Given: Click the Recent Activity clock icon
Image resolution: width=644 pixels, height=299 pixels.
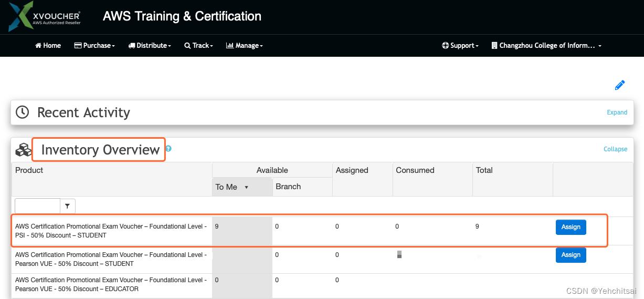Looking at the screenshot, I should 22,112.
